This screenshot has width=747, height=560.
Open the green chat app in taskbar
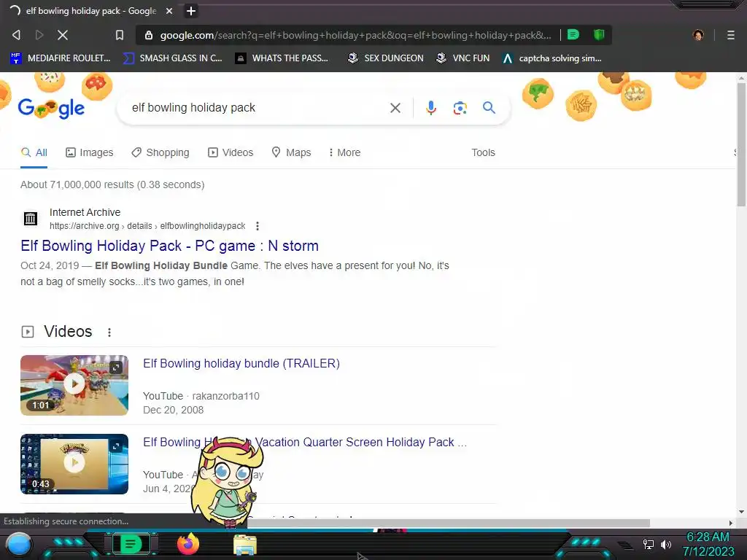click(131, 544)
